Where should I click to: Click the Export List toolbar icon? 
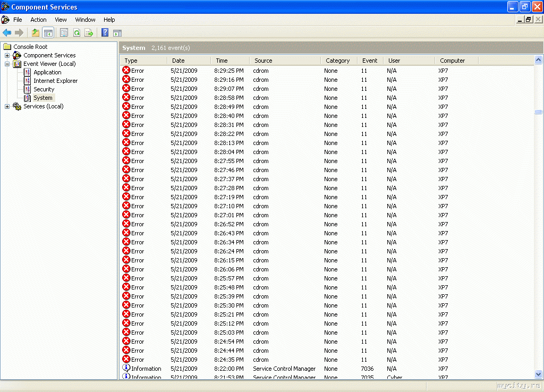point(89,33)
